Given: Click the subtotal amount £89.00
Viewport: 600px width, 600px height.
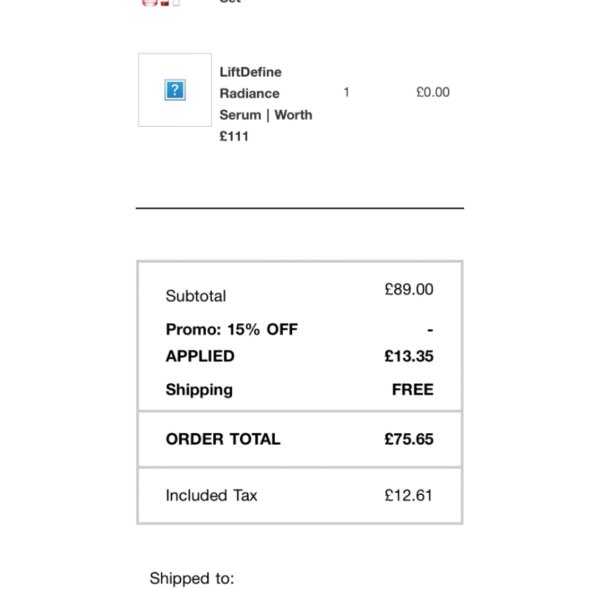Looking at the screenshot, I should (409, 290).
